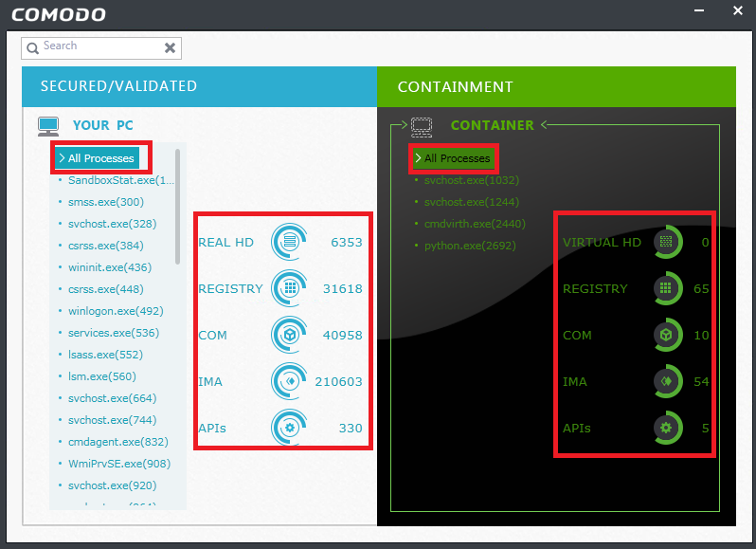Click the REAL HD value 6353
756x549 pixels.
pos(346,242)
